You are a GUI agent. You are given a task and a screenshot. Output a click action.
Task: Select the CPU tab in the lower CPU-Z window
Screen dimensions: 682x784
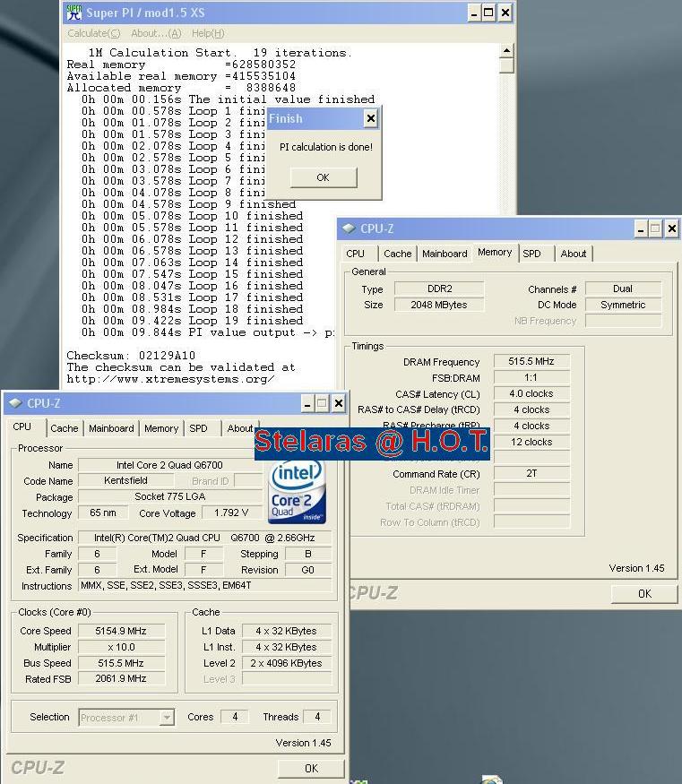(22, 426)
